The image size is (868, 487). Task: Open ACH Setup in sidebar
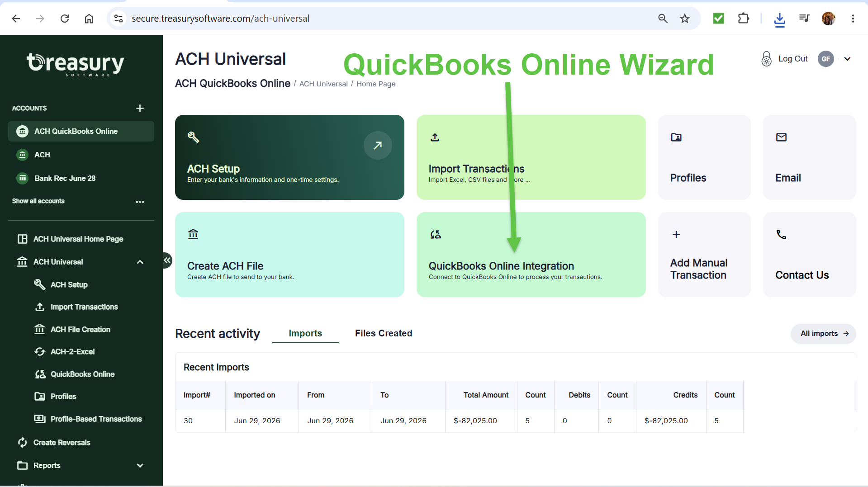[x=69, y=284]
